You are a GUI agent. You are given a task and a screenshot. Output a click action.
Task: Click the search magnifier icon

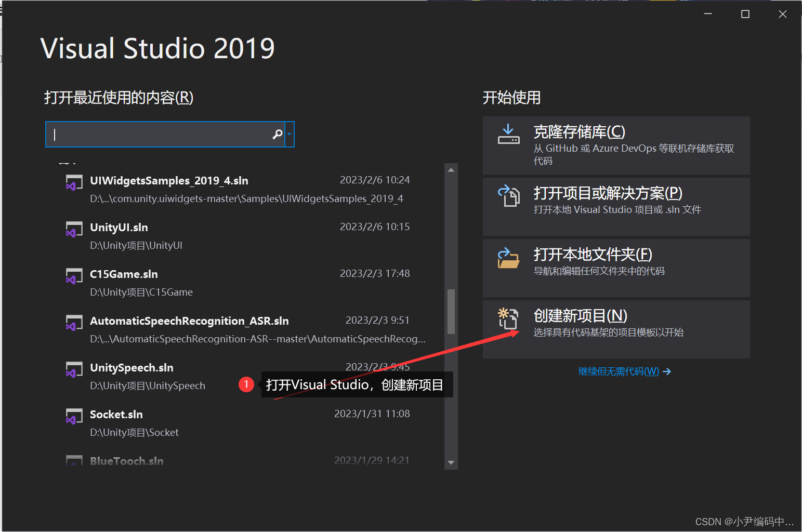point(278,134)
